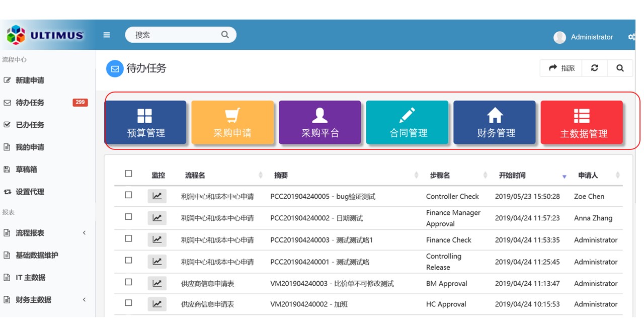The height and width of the screenshot is (333, 644).
Task: Open 采购申请 tile
Action: (x=232, y=122)
